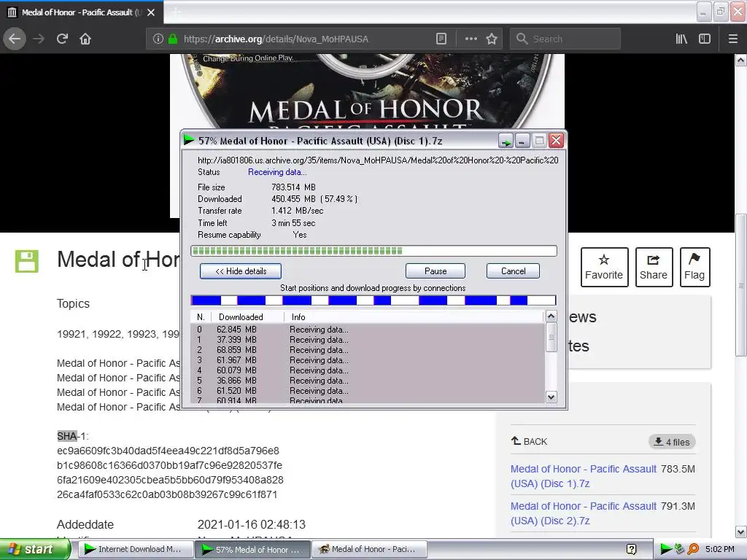
Task: Open a new Firefox tab
Action: [175, 12]
